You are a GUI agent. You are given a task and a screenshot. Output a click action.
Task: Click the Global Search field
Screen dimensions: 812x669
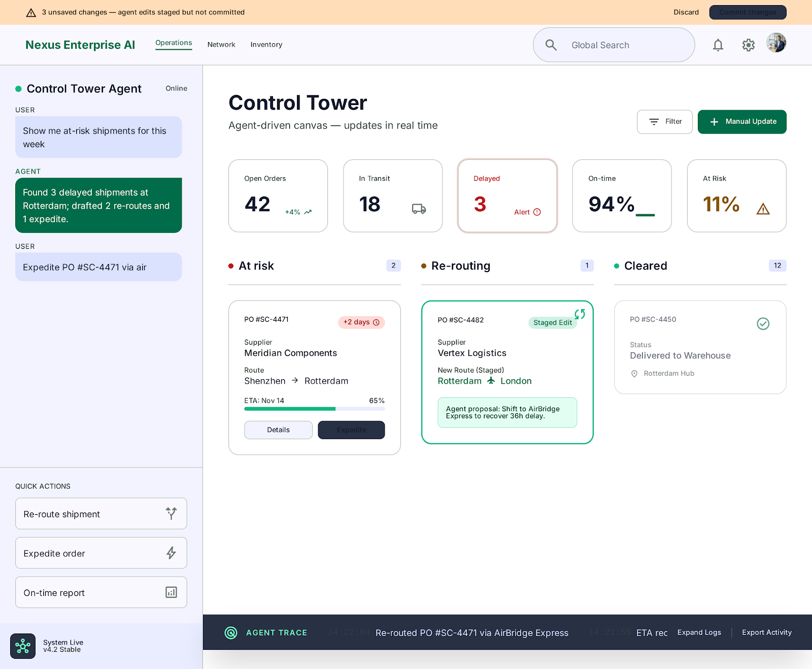point(614,45)
